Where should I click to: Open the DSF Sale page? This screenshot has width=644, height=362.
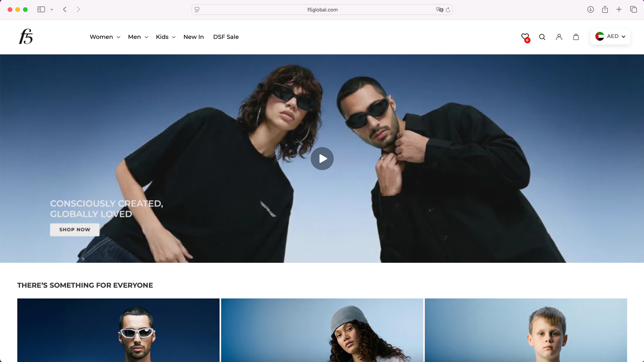point(226,37)
